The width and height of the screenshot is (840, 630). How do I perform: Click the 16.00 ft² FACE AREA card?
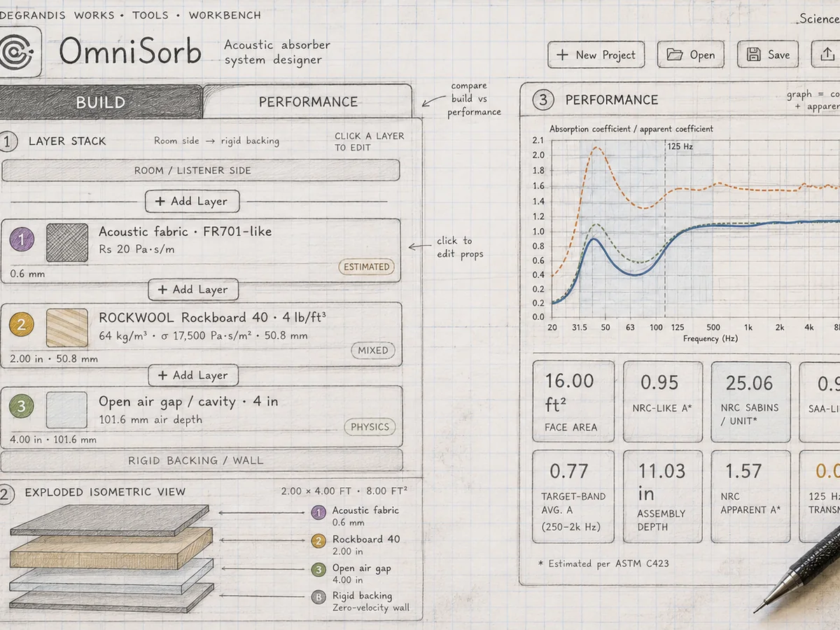[573, 401]
